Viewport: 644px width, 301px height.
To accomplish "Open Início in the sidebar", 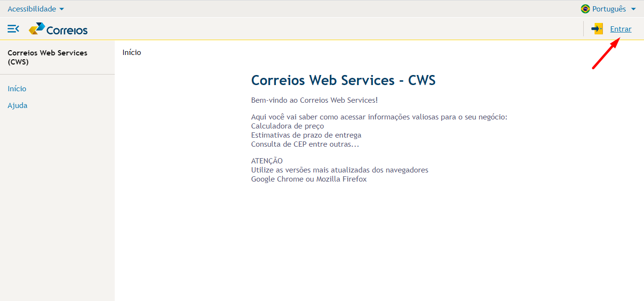I will (17, 89).
